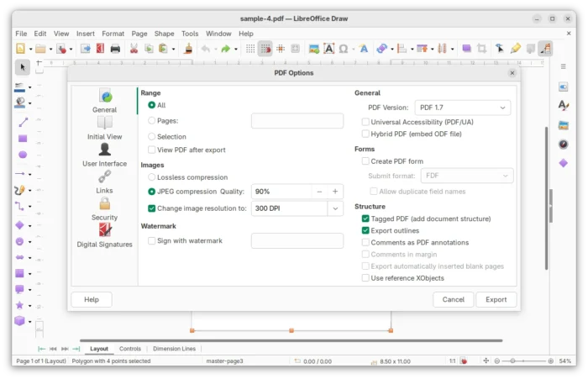Uncheck Tagged PDF document structure
Image resolution: width=588 pixels, height=379 pixels.
tap(365, 218)
